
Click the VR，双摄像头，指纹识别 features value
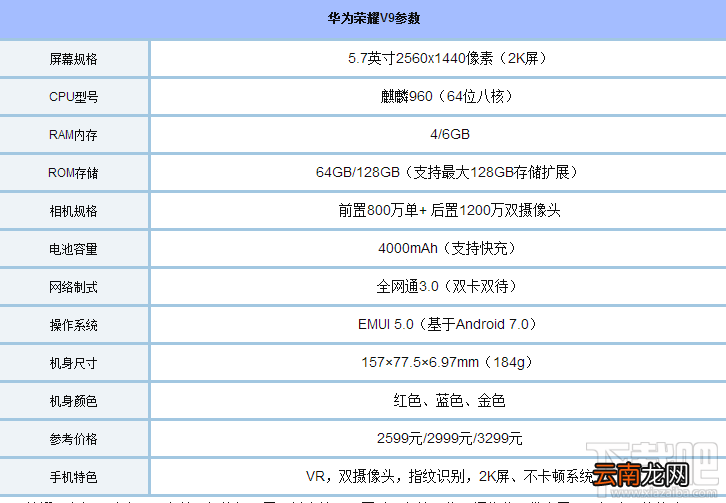point(449,476)
